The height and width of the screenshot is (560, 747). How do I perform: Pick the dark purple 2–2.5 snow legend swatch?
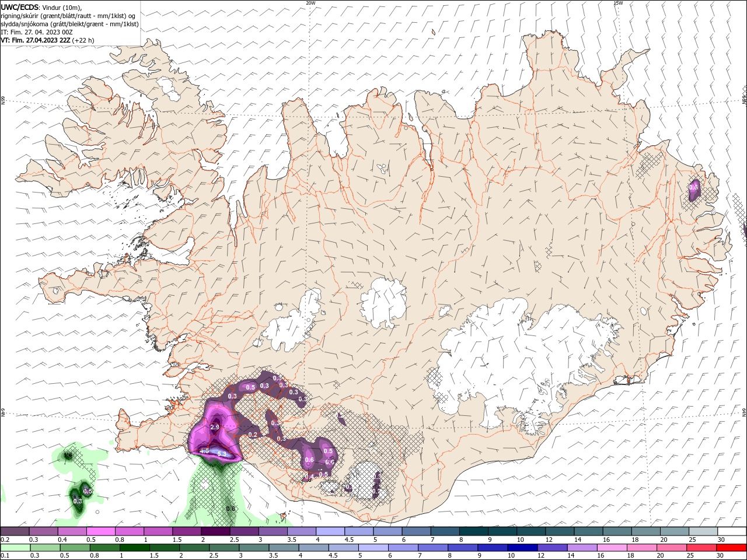215,531
